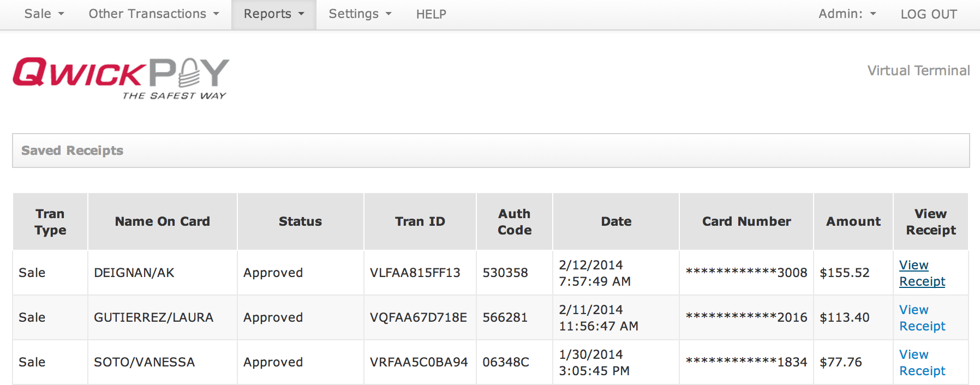Click the Tran ID column header
Screen dimensions: 980x385
(420, 221)
